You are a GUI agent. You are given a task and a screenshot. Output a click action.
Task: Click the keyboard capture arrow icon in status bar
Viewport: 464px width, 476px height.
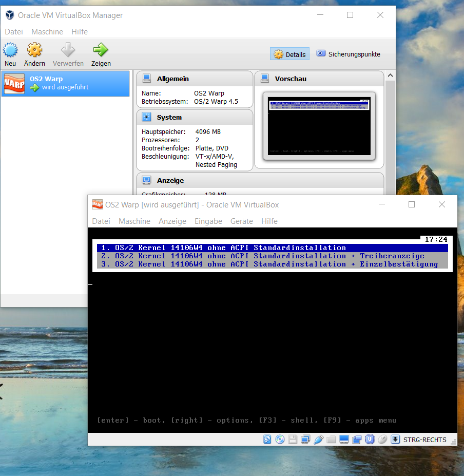pos(395,439)
